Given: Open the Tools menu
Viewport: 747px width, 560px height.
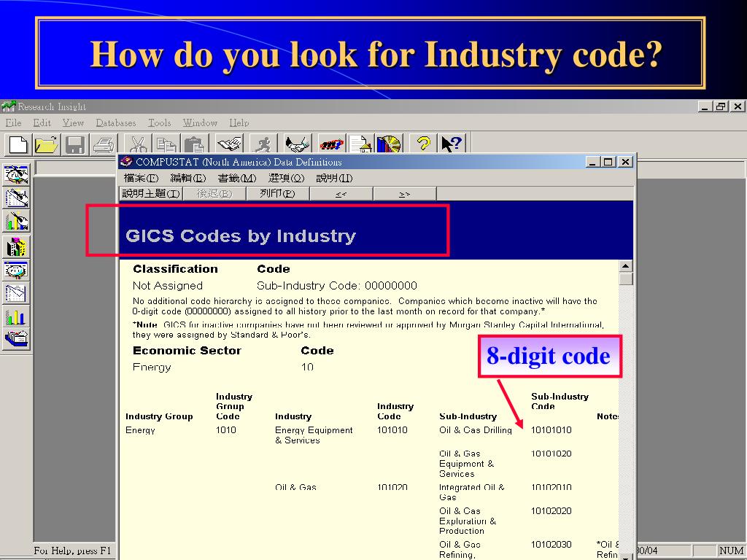Looking at the screenshot, I should coord(159,122).
